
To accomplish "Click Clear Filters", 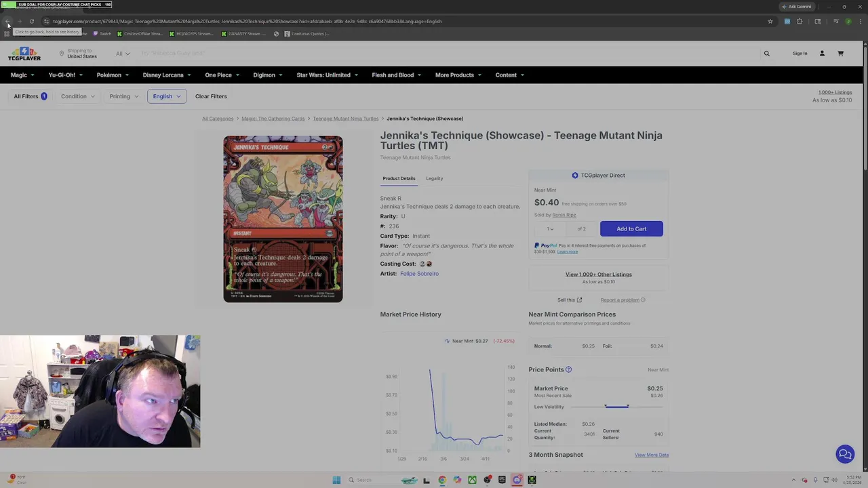I will pos(211,96).
